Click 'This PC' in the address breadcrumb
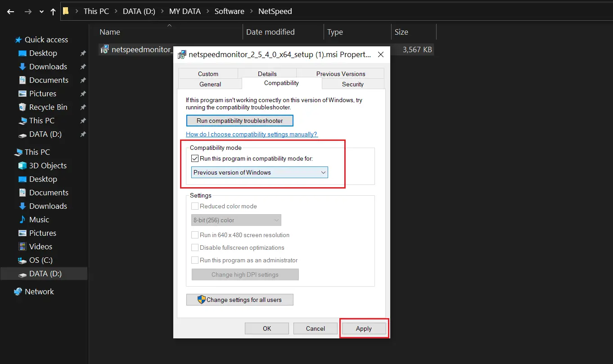Image resolution: width=613 pixels, height=364 pixels. pos(96,11)
